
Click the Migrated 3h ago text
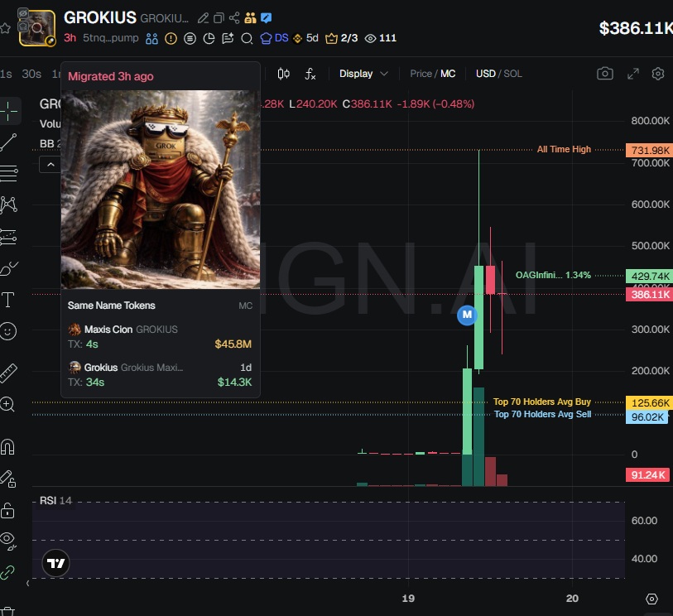click(x=111, y=76)
